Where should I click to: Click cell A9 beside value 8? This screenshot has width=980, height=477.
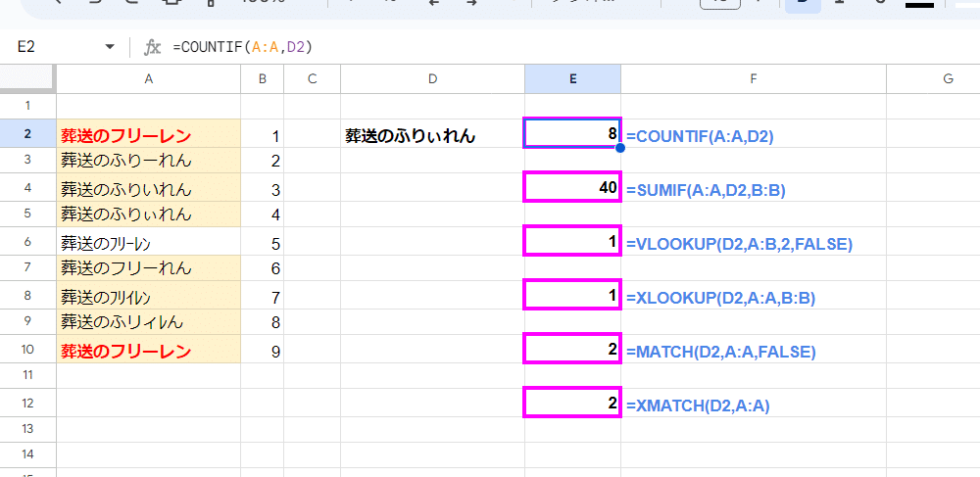[x=149, y=321]
